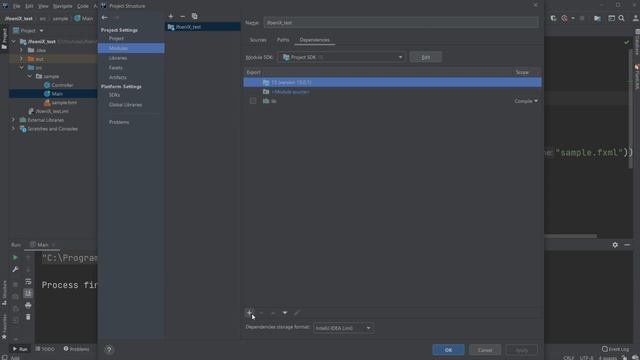Expand External Libraries node
The width and height of the screenshot is (640, 360).
13,120
